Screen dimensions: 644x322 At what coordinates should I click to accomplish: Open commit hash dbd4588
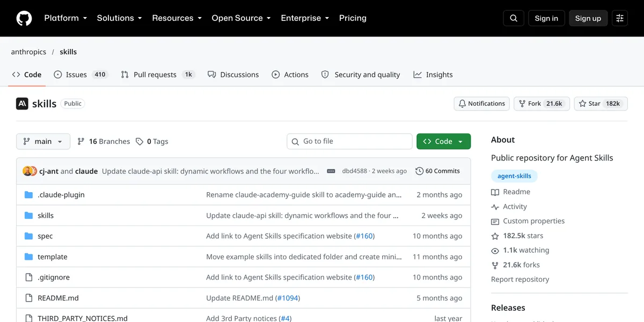(x=354, y=171)
